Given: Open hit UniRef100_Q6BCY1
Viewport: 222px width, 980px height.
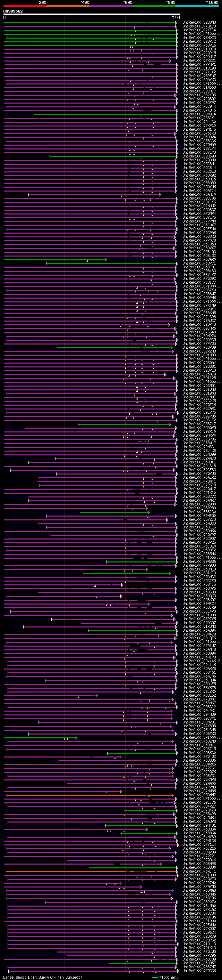Looking at the screenshot, I should (199, 118).
